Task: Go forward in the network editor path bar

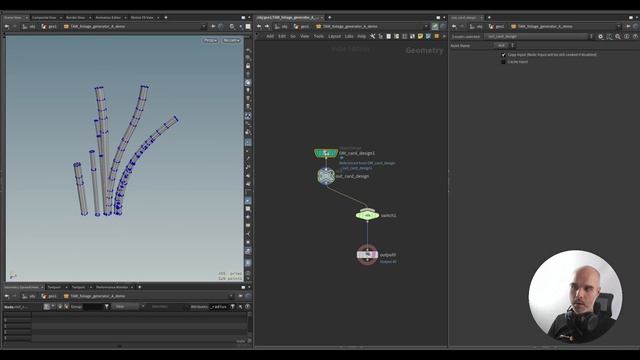Action: click(x=267, y=27)
